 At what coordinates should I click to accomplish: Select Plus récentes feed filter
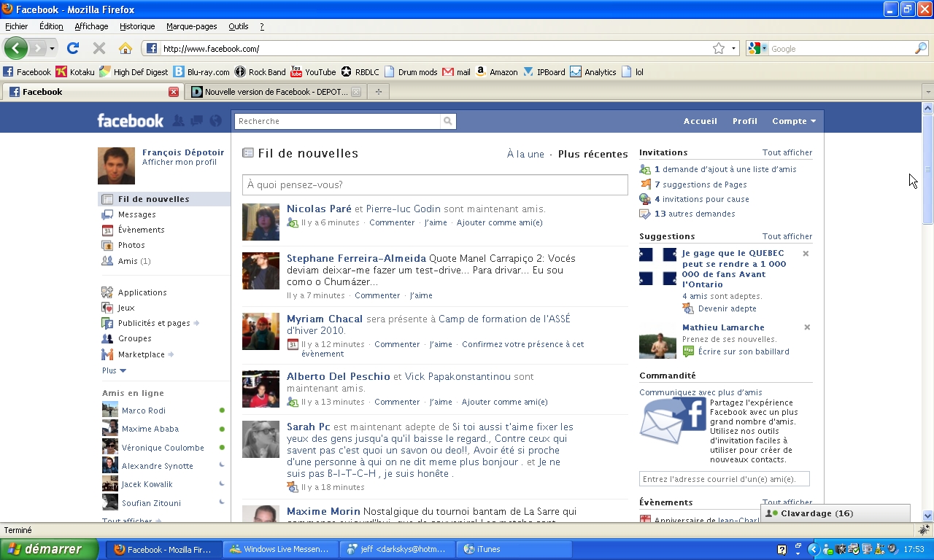tap(593, 154)
